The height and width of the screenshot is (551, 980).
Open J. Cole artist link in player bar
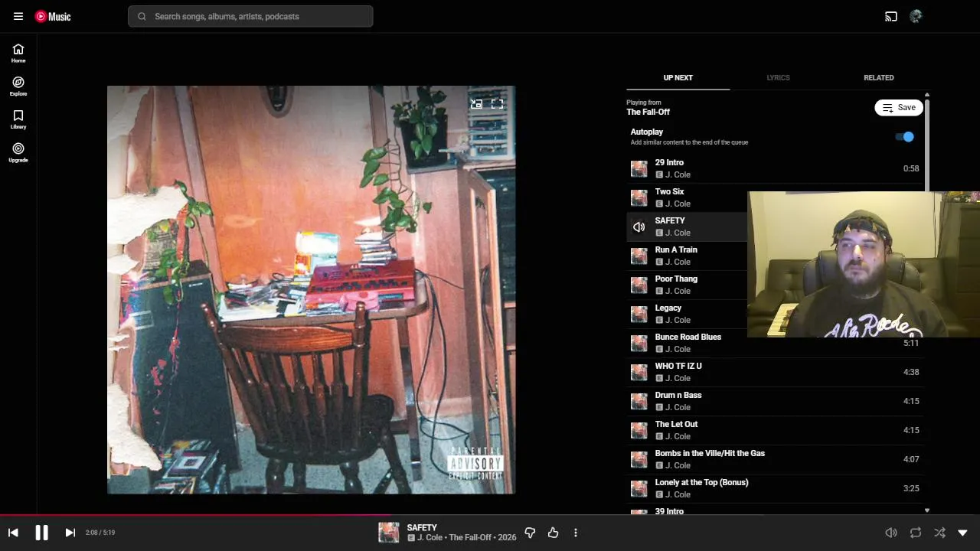(x=430, y=538)
